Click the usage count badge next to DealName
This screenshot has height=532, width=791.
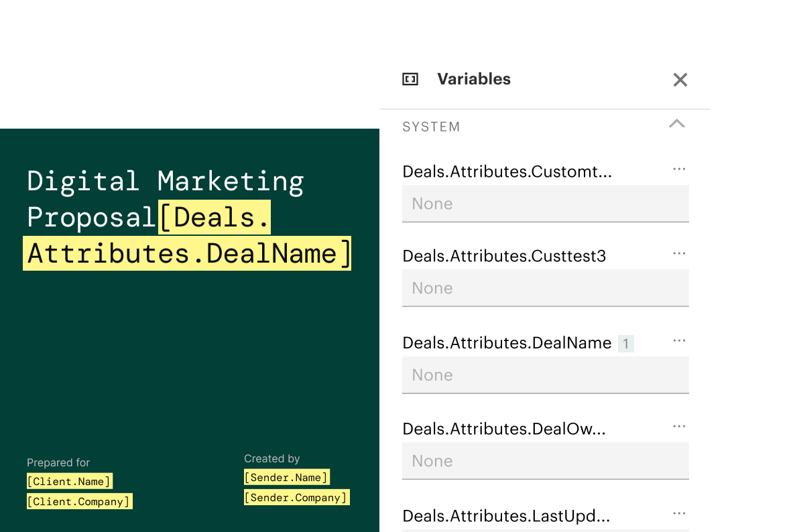(626, 344)
